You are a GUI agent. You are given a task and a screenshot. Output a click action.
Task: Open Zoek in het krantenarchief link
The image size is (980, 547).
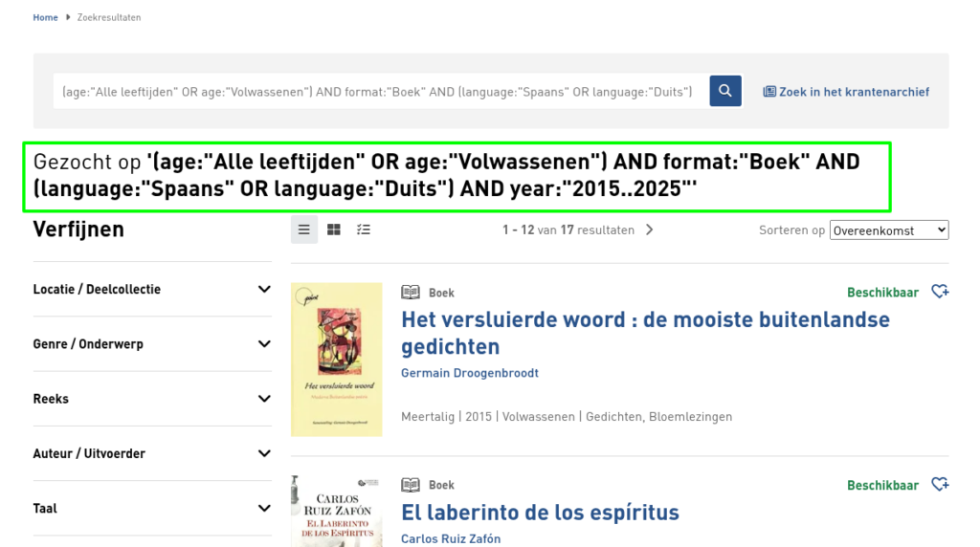coord(846,92)
